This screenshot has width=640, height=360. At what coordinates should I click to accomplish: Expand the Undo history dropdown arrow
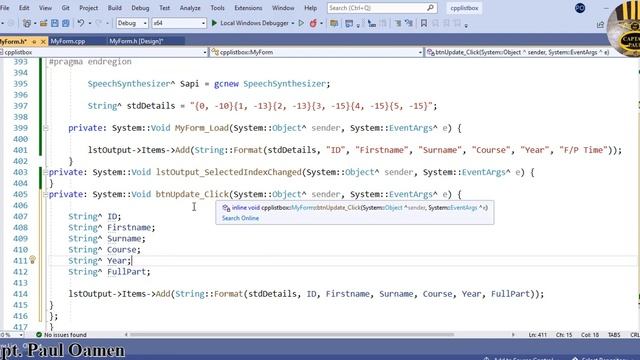click(89, 23)
